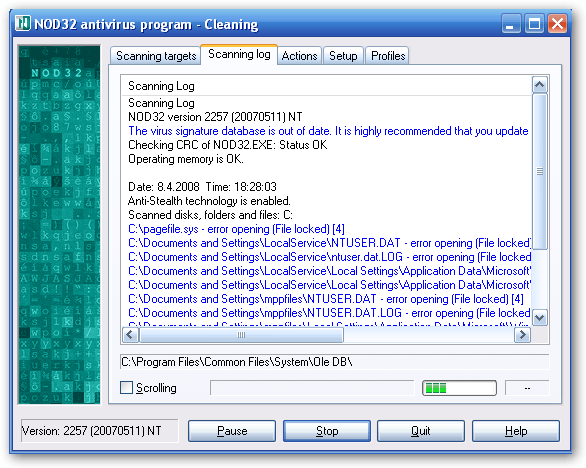Maximize the NOD32 window
Viewport: 586px width, 468px height.
pos(534,24)
